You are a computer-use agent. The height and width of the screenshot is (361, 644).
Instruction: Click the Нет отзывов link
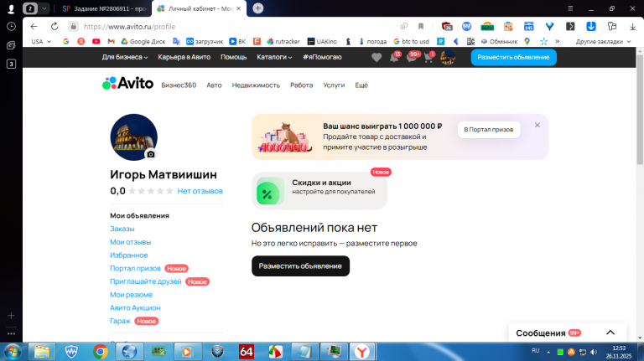point(200,191)
